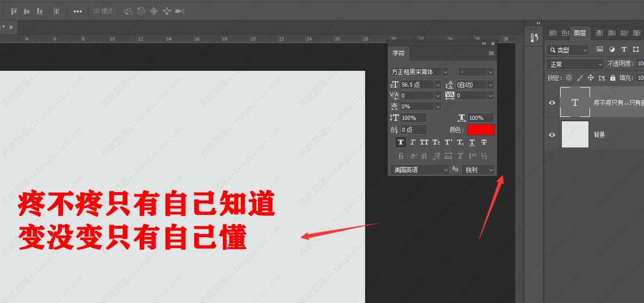Open the Character panel menu
The width and height of the screenshot is (644, 303).
point(491,53)
